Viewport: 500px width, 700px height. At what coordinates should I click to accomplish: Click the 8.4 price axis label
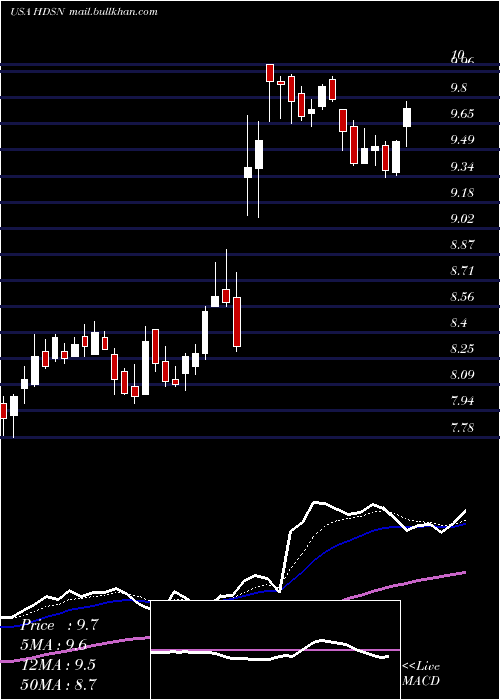[x=459, y=322]
